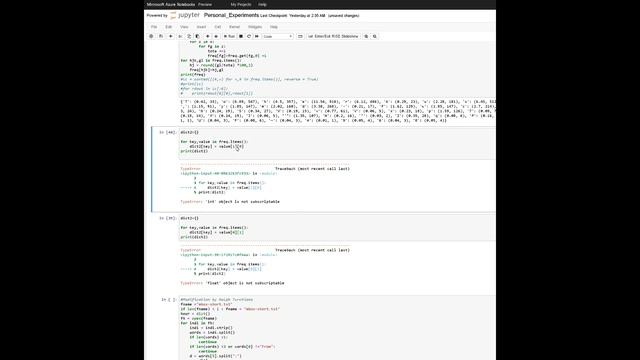The width and height of the screenshot is (640, 360).
Task: Paste cells below toolbar icon
Action: (x=197, y=36)
